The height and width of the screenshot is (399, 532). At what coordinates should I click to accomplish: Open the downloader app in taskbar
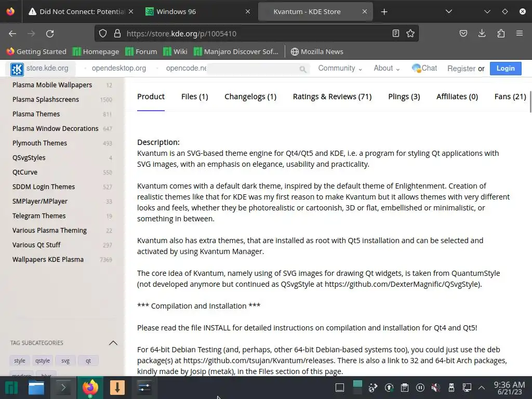[117, 388]
